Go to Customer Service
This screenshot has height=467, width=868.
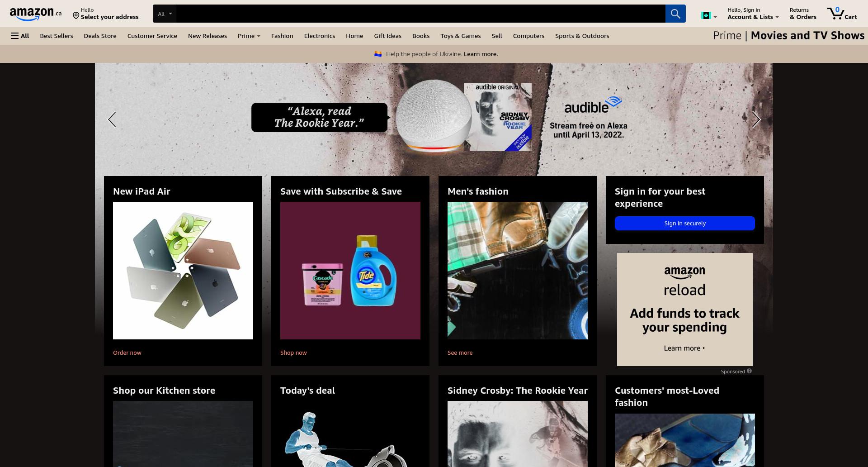coord(152,36)
